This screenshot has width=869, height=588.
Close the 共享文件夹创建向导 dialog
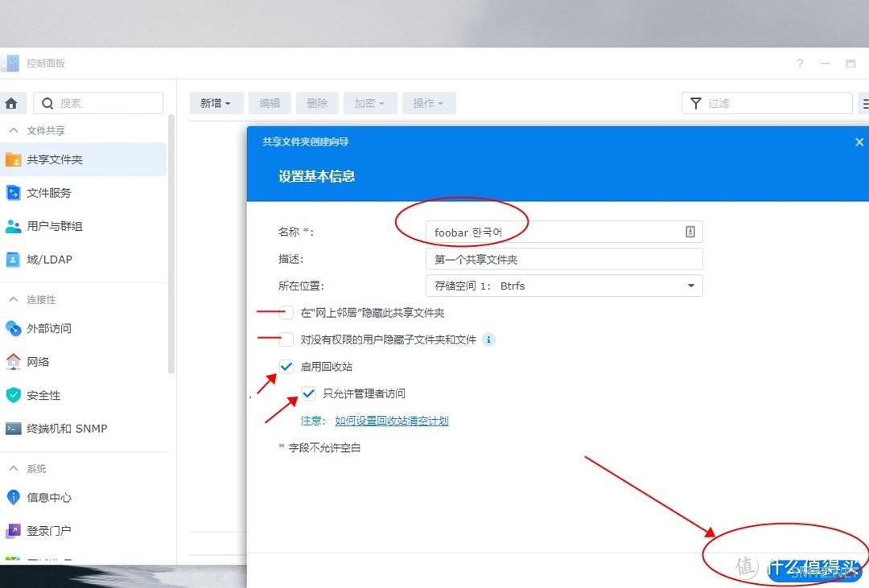click(x=859, y=142)
